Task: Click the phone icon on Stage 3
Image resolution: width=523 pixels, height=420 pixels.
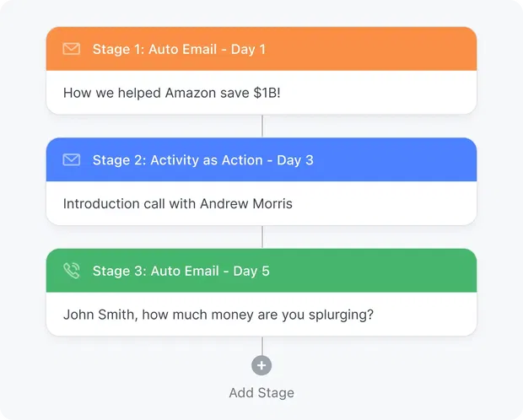Action: (72, 271)
